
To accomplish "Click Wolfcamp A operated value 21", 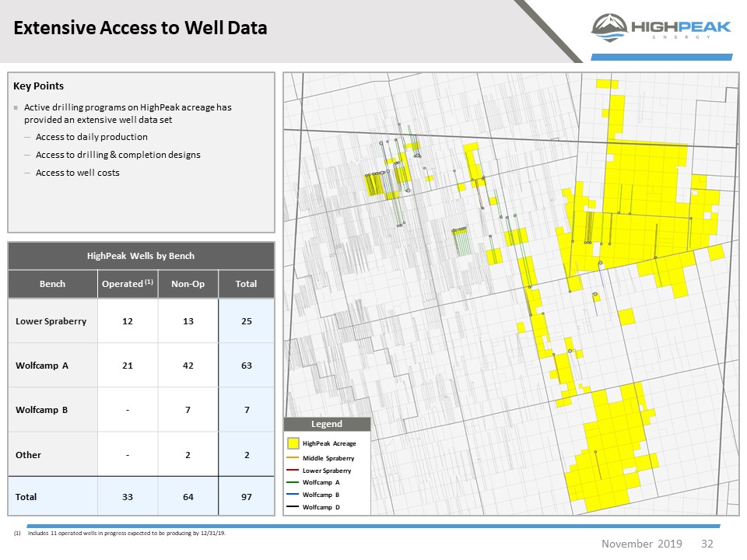I will [x=127, y=366].
